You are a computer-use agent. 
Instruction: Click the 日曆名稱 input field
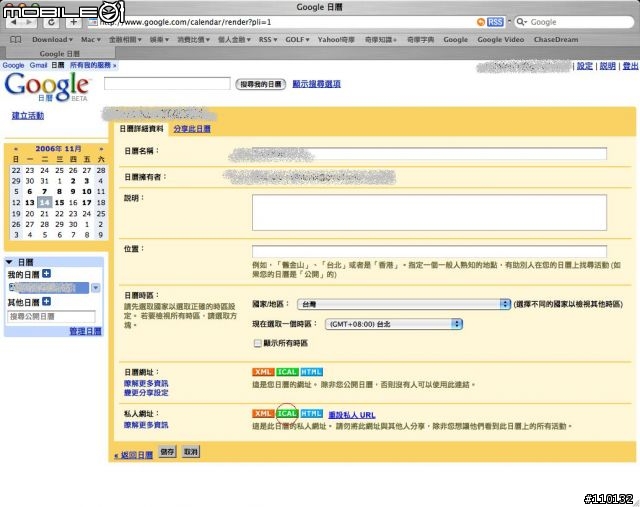(429, 153)
